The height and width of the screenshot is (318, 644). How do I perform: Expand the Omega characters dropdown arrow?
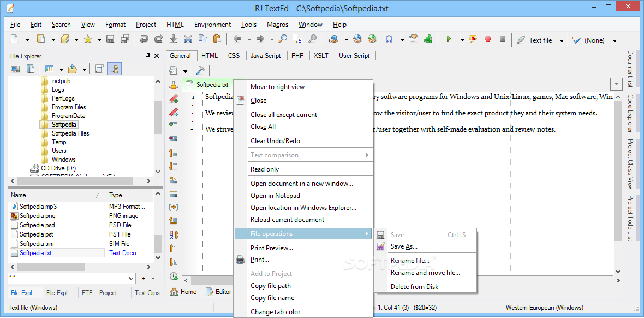click(x=403, y=40)
